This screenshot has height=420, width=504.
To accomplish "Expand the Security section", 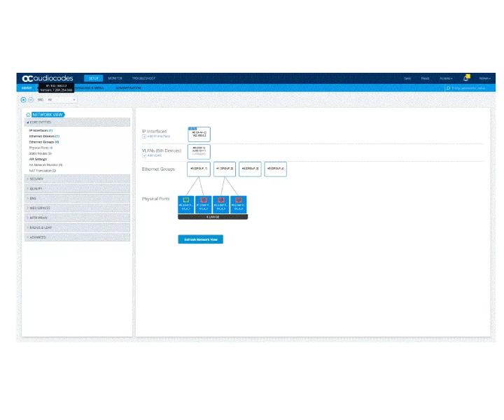I will [x=77, y=179].
